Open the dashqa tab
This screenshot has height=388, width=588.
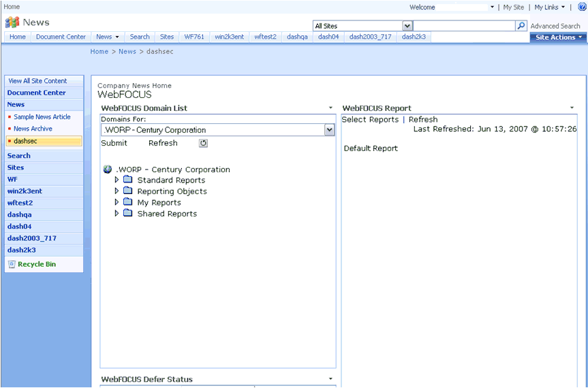[x=297, y=37]
